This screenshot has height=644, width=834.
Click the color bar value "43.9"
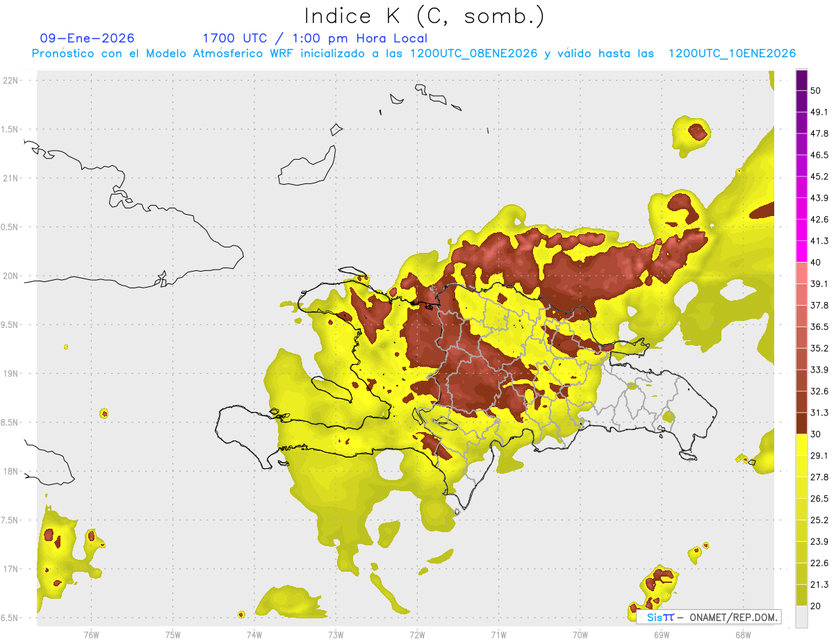click(819, 198)
